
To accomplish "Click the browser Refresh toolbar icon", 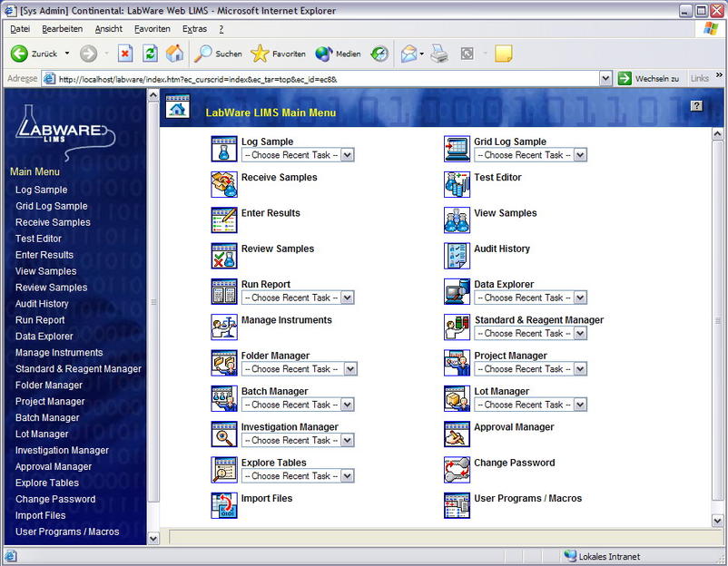I will 150,54.
